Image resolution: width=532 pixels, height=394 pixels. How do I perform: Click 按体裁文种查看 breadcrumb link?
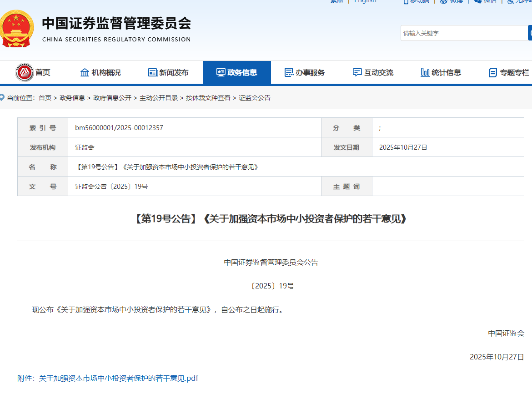208,98
